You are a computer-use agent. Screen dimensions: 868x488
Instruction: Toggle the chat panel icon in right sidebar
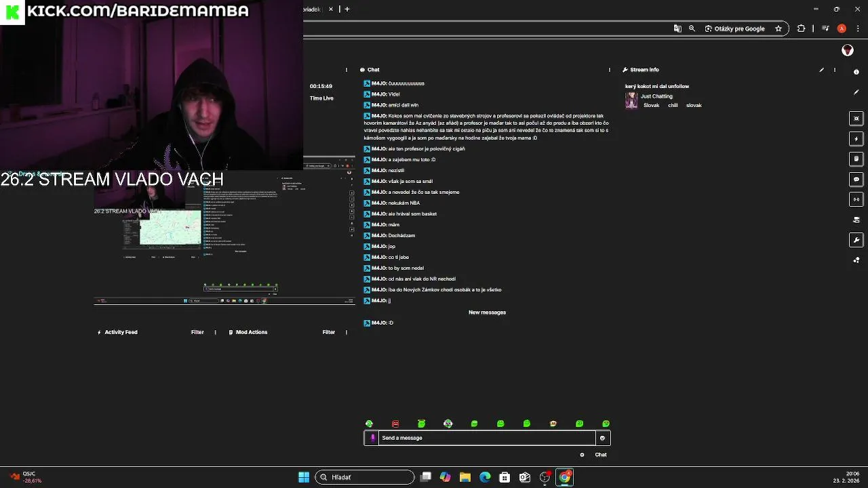click(x=856, y=180)
